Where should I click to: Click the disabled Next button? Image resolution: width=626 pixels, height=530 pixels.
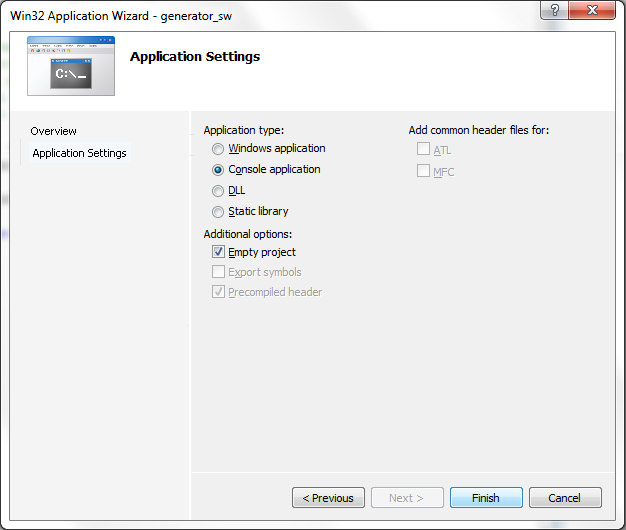(407, 498)
